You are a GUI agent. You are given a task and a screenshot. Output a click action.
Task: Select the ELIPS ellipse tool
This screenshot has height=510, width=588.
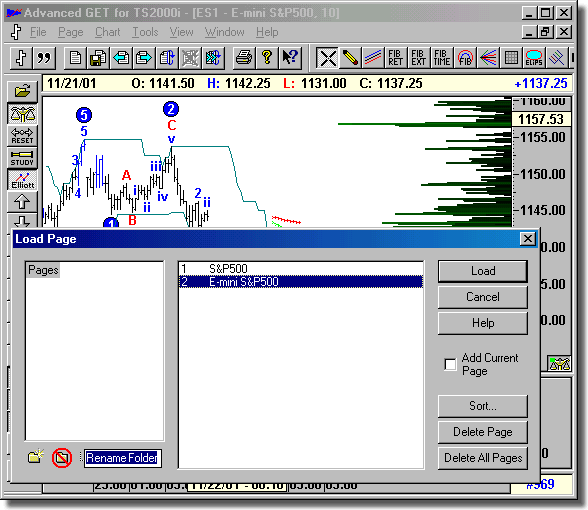[534, 58]
